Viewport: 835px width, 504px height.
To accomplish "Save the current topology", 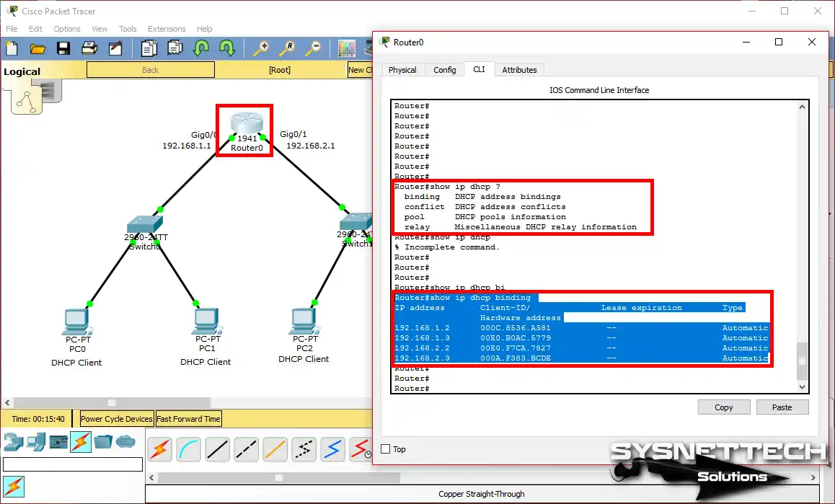I will tap(63, 48).
